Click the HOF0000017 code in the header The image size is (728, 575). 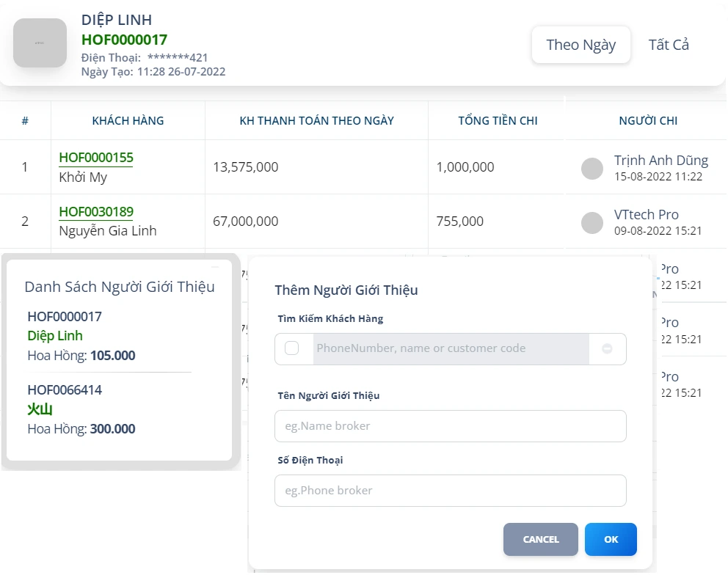coord(124,40)
